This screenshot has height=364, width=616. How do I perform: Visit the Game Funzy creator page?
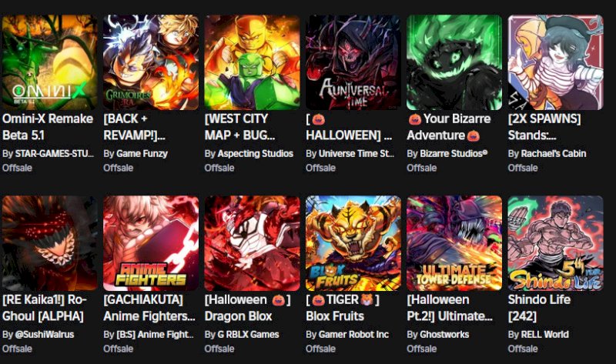click(142, 154)
